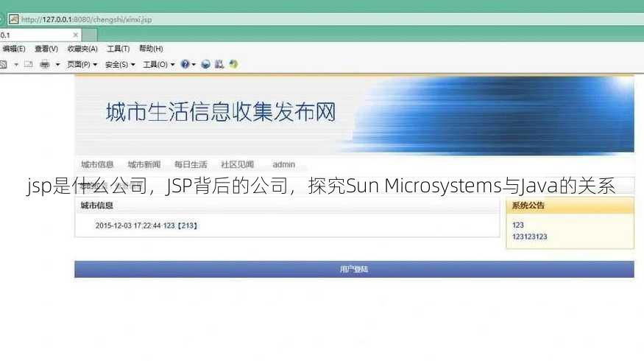
Task: Click the printer icon in the command bar
Action: [x=45, y=65]
